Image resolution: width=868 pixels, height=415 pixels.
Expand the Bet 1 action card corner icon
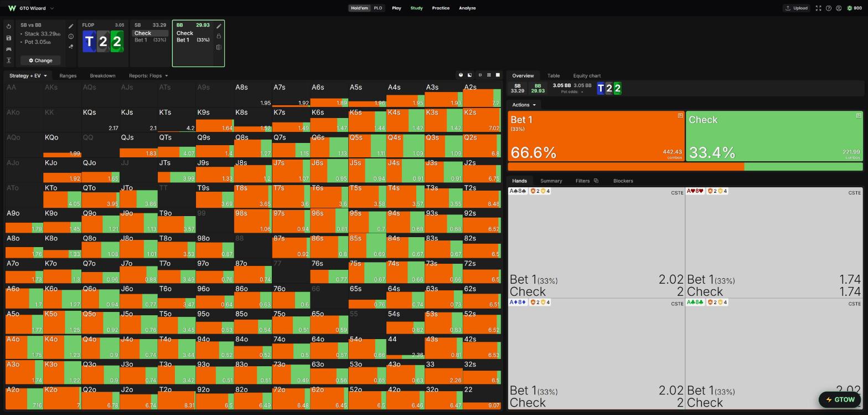(680, 116)
